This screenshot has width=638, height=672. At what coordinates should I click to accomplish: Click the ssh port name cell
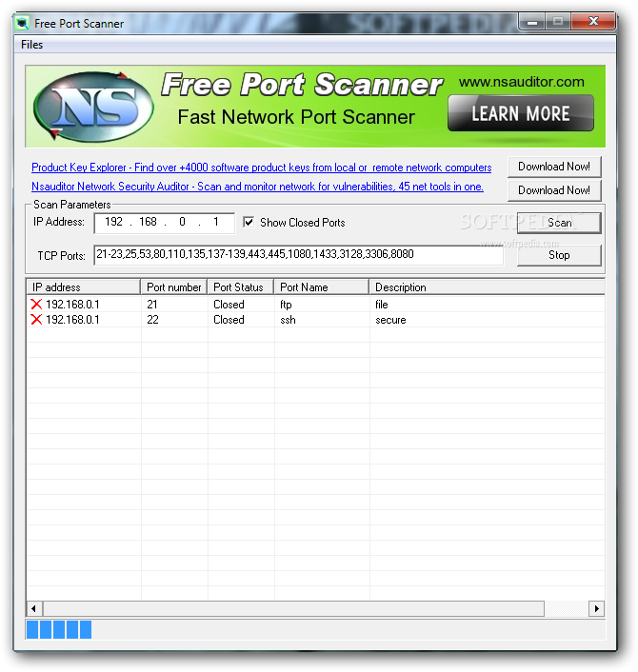pos(288,320)
